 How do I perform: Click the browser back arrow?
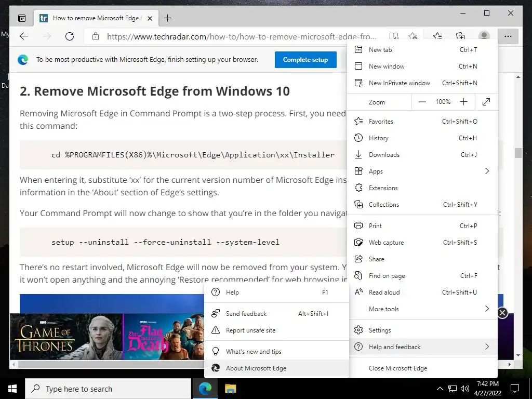click(24, 36)
